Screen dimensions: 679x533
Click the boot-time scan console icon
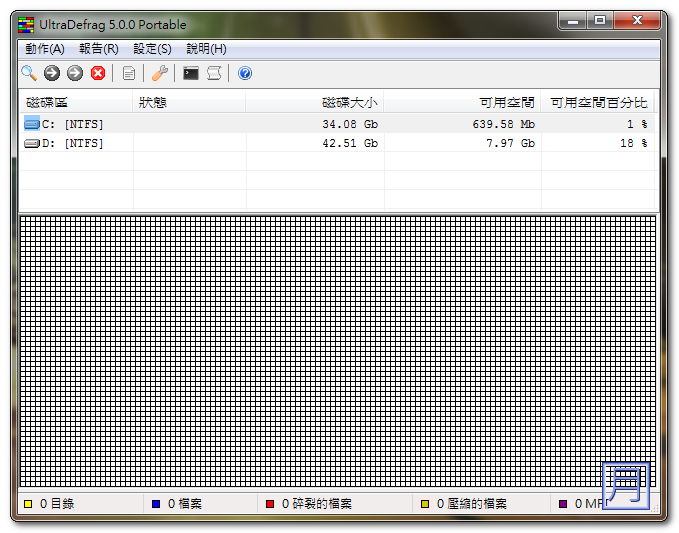click(x=191, y=73)
